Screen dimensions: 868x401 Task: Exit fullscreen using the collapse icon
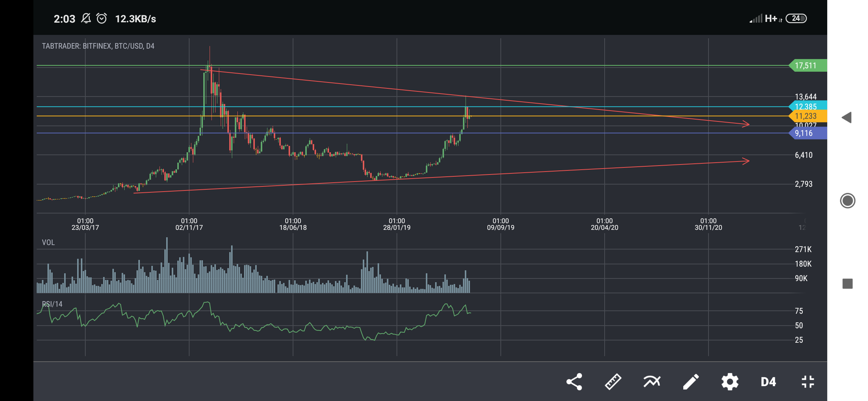(808, 382)
